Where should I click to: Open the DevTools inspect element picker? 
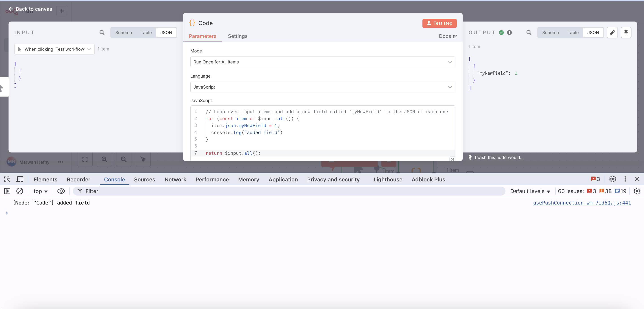7,179
